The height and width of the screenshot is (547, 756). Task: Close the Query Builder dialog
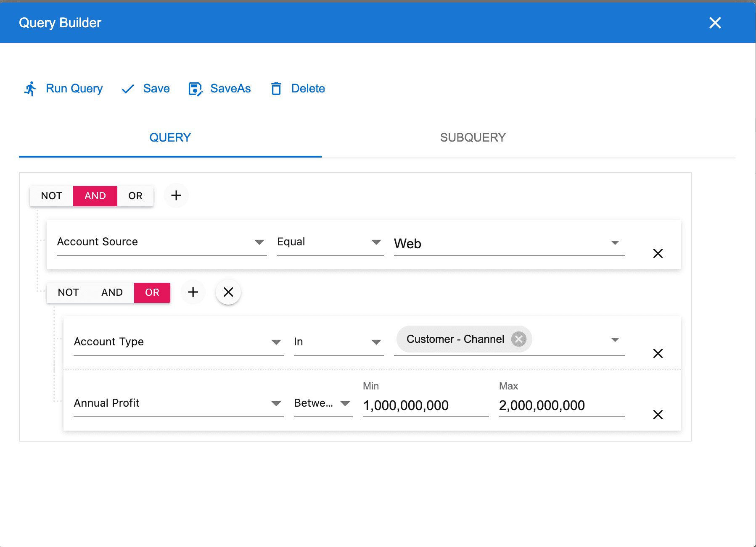(x=715, y=23)
